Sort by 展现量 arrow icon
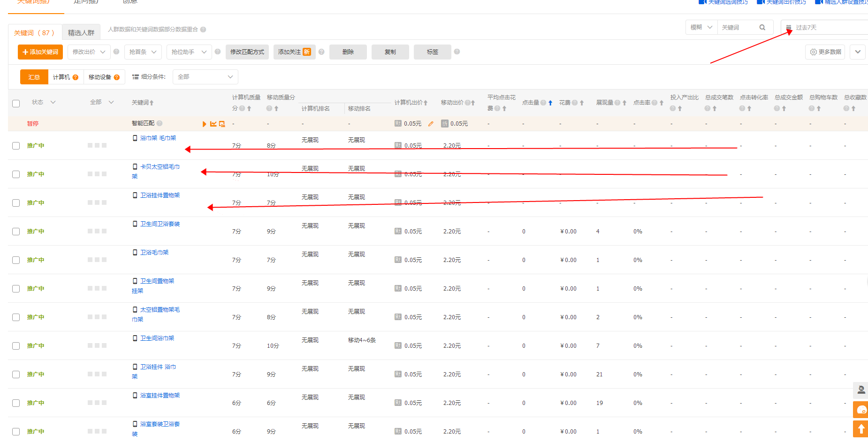 (624, 103)
